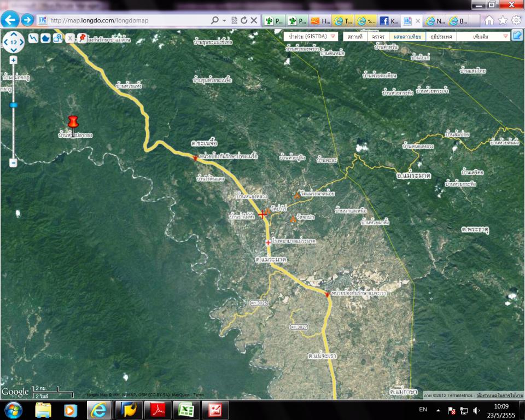
Task: Click the blue arrow icon beside the layer bar
Action: pyautogui.click(x=517, y=36)
